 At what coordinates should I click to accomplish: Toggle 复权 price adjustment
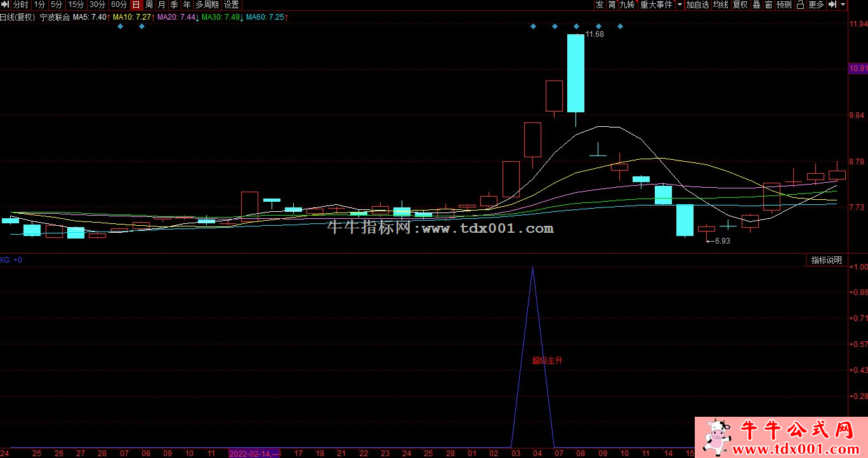click(740, 4)
